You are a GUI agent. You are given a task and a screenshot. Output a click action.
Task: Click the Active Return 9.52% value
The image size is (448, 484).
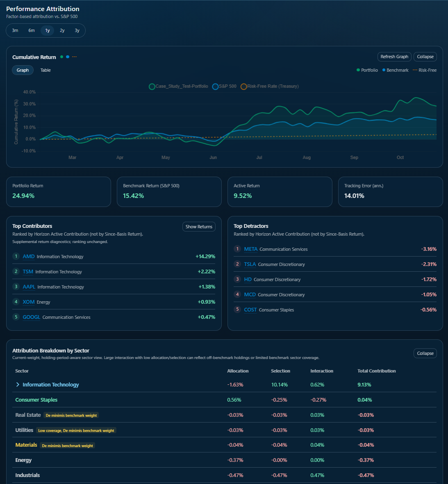pos(243,196)
